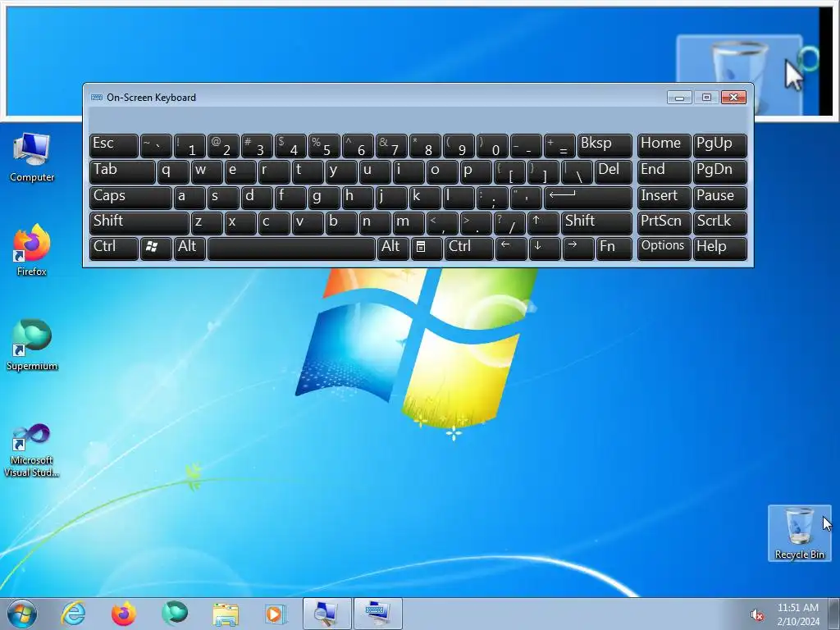
Task: Click the context menu key on keyboard
Action: click(427, 249)
